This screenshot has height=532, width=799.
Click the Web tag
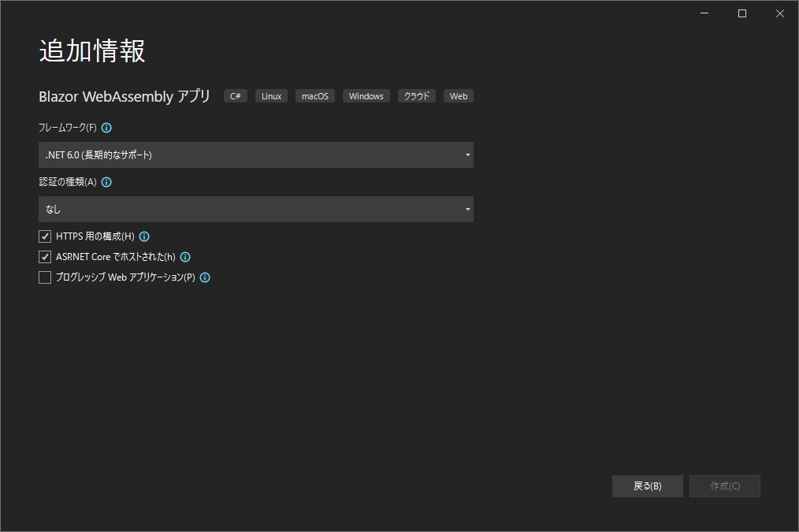[458, 96]
